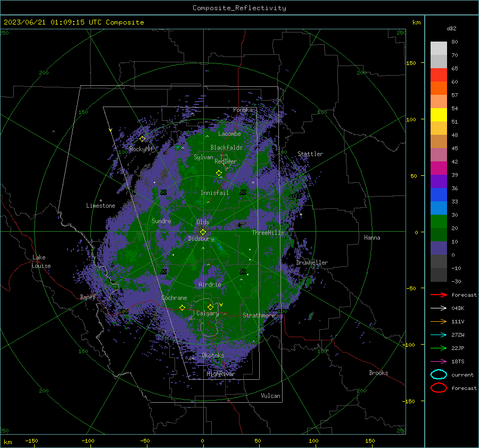
Task: Click the Strathmore city label
Action: (x=259, y=315)
